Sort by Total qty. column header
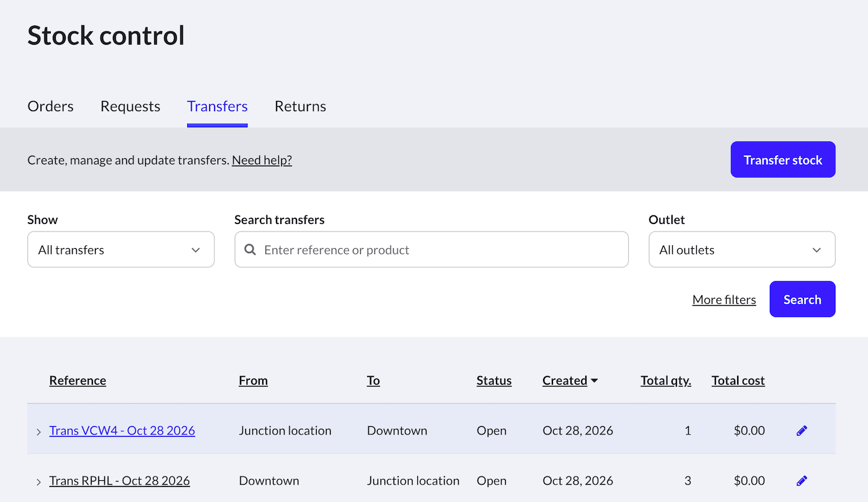Image resolution: width=868 pixels, height=502 pixels. tap(666, 380)
